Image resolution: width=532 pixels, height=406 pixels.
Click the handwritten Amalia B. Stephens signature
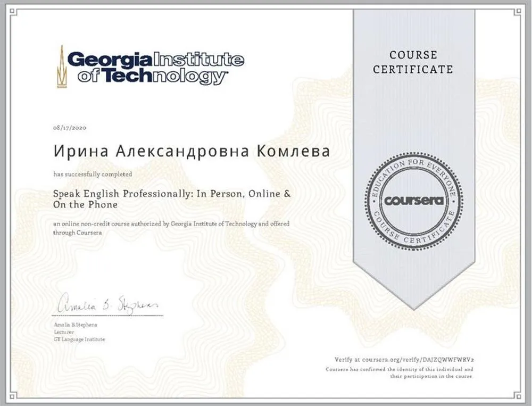(107, 303)
